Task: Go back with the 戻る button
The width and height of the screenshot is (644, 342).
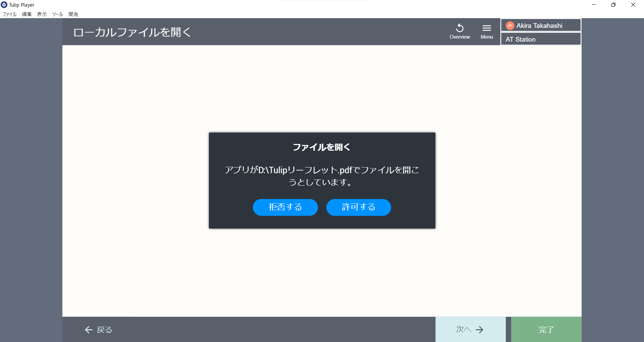Action: pos(98,330)
